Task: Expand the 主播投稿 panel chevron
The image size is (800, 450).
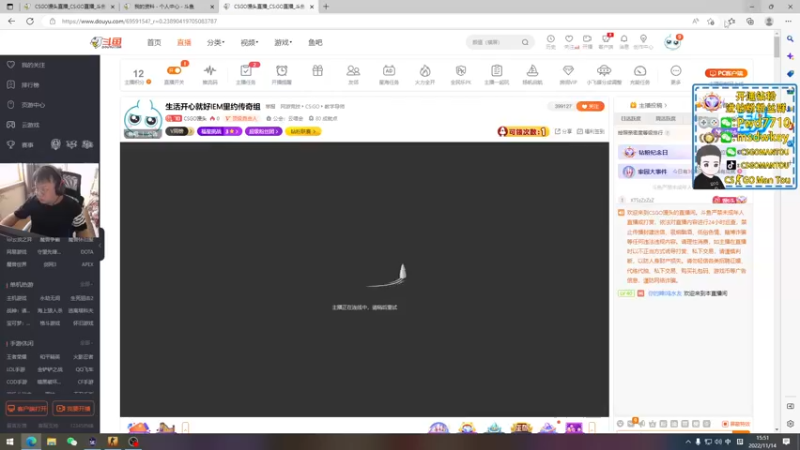Action: tap(666, 105)
